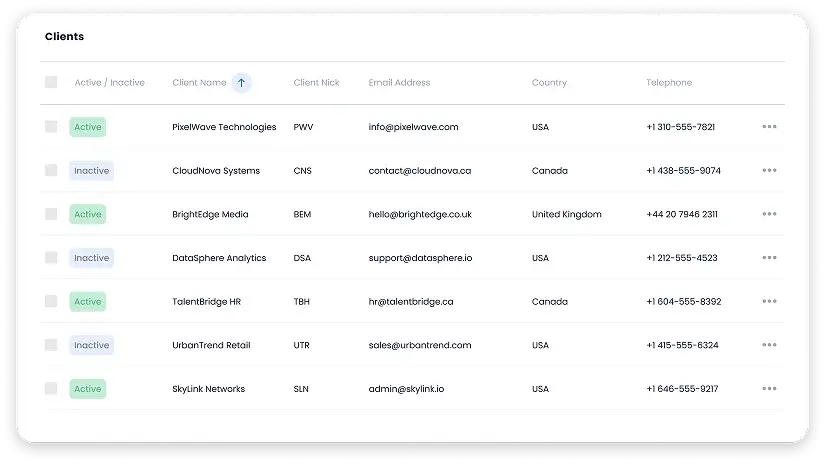Click the client nick DSA

pos(302,258)
